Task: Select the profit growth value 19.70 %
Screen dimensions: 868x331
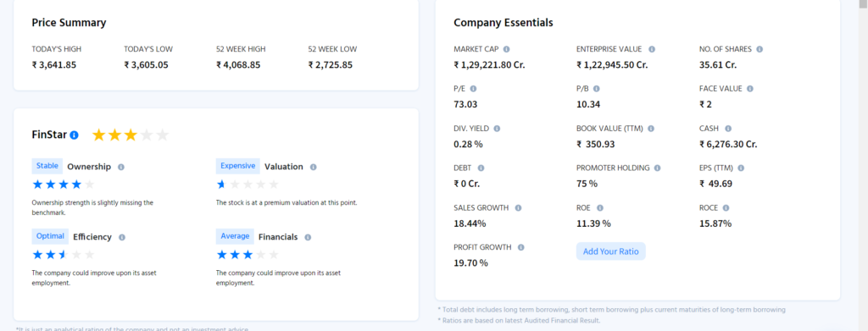Action: pyautogui.click(x=470, y=263)
